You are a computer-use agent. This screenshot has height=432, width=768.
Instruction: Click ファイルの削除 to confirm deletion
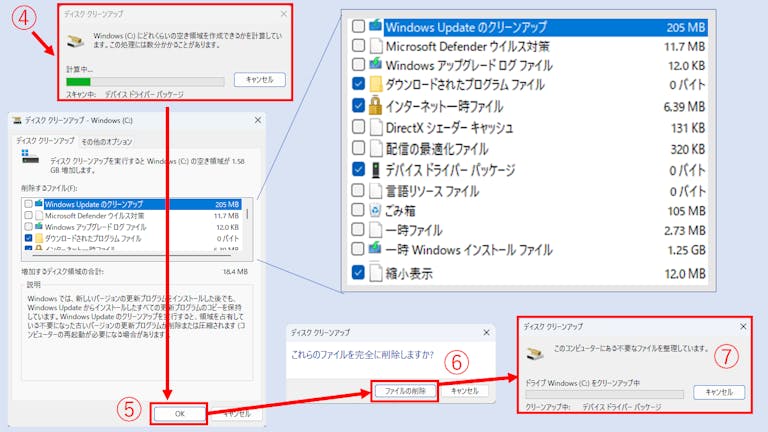(x=405, y=391)
